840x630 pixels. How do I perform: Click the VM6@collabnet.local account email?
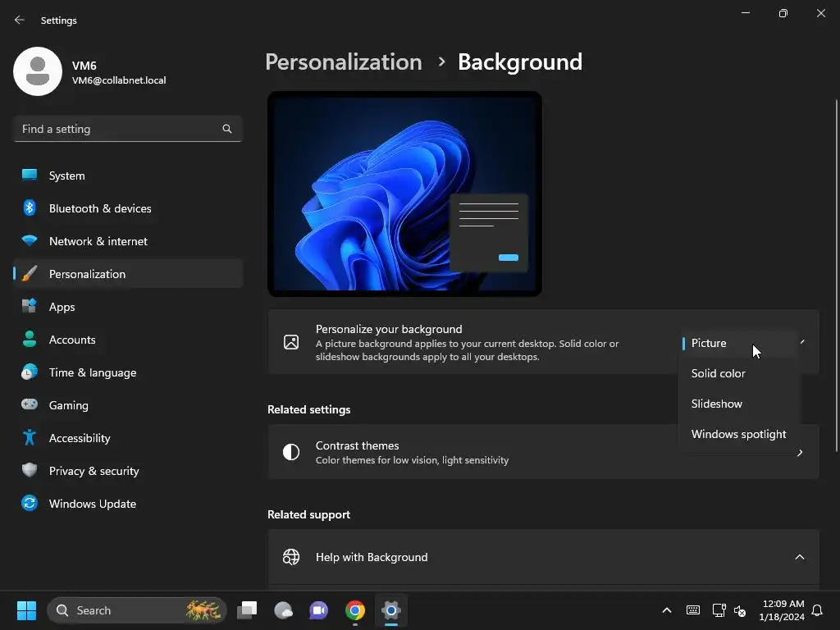point(119,80)
